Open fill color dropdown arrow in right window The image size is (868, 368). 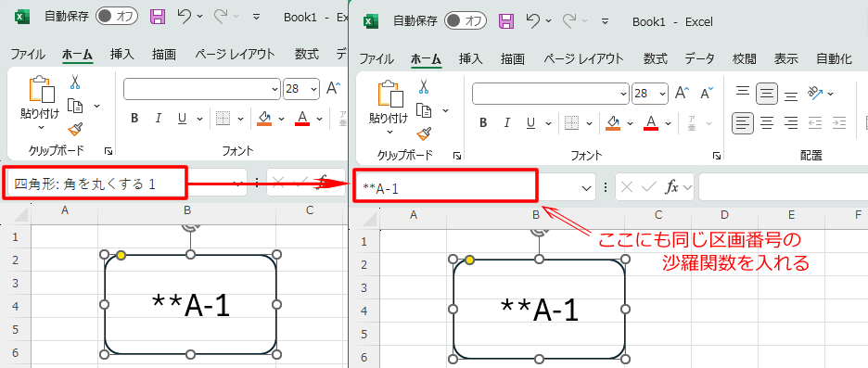point(630,123)
